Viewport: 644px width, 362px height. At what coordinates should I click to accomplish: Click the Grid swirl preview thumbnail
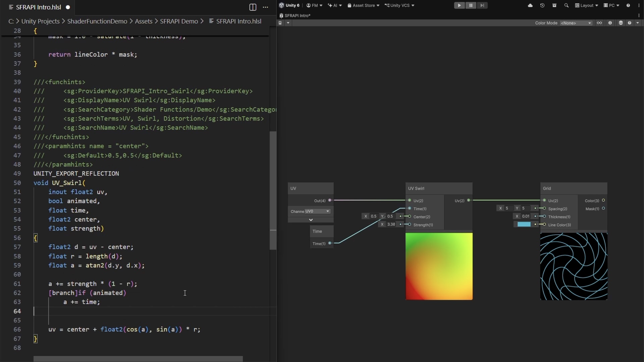[x=574, y=266]
